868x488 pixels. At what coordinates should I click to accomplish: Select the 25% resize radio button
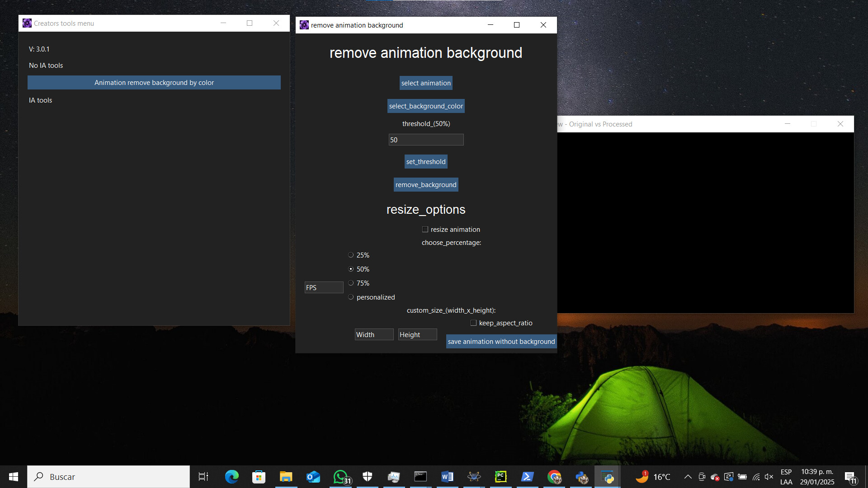[x=351, y=255]
